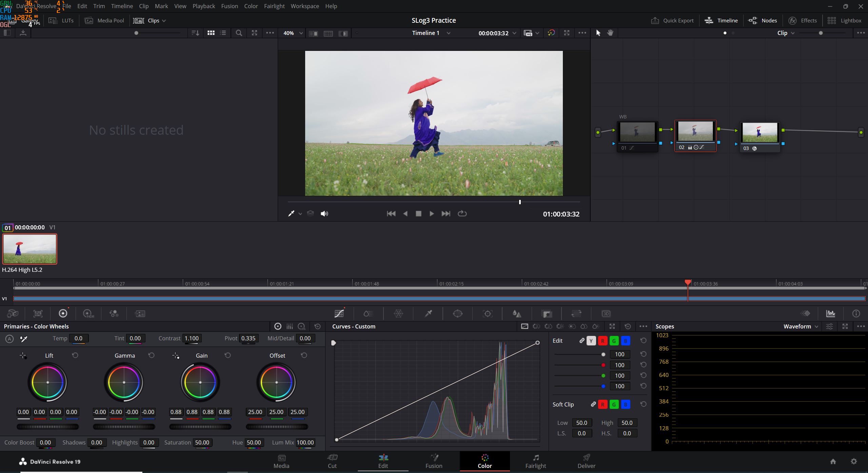Toggle the Auto color balance button
The image size is (868, 473).
[x=9, y=339]
